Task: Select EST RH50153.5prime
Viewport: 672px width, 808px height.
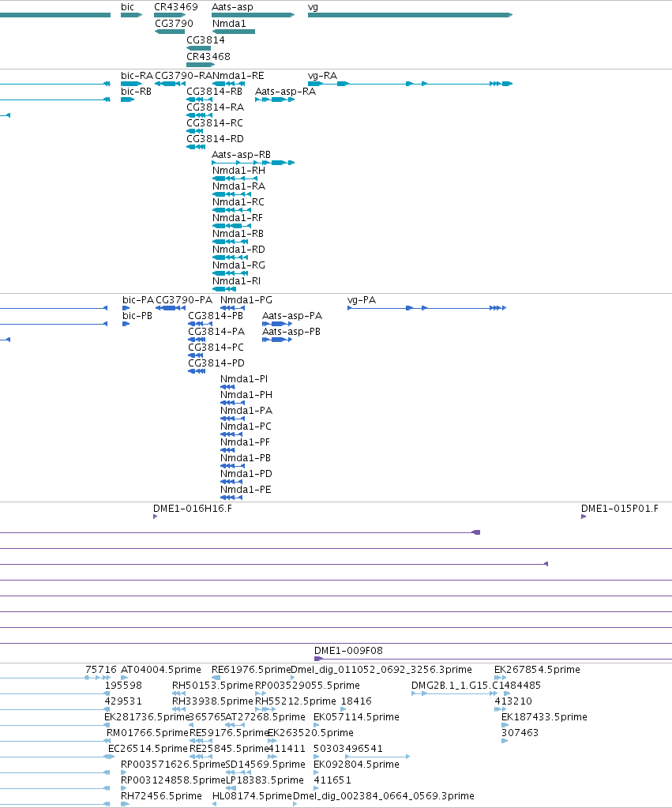Action: point(178,694)
